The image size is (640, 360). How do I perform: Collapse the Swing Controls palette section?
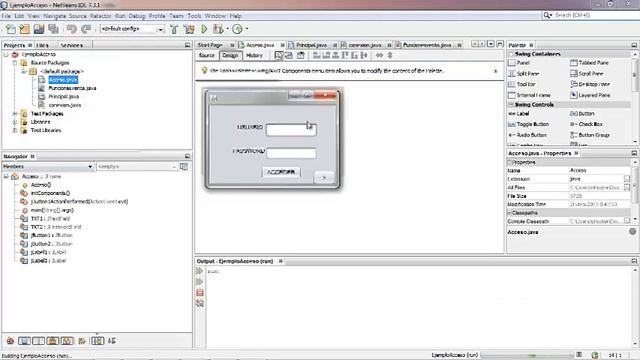click(511, 105)
